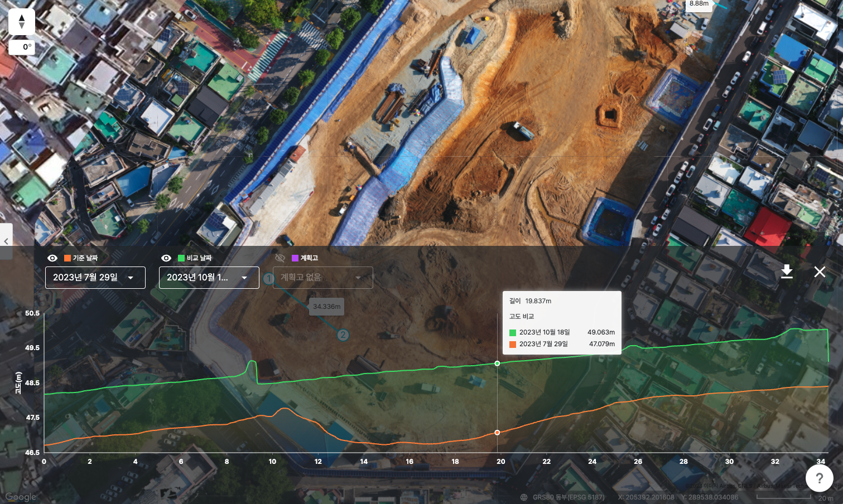843x504 pixels.
Task: Click the orange point on the elevation chart
Action: pyautogui.click(x=497, y=433)
